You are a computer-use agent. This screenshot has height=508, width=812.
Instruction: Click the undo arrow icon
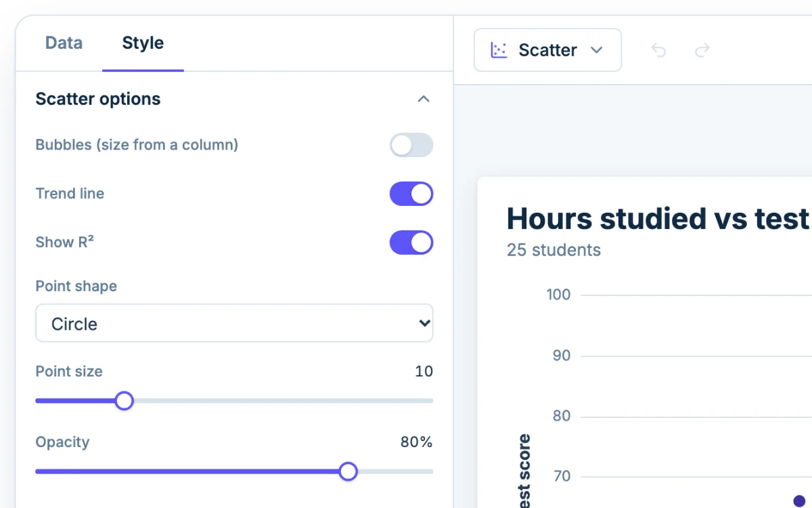pos(658,50)
